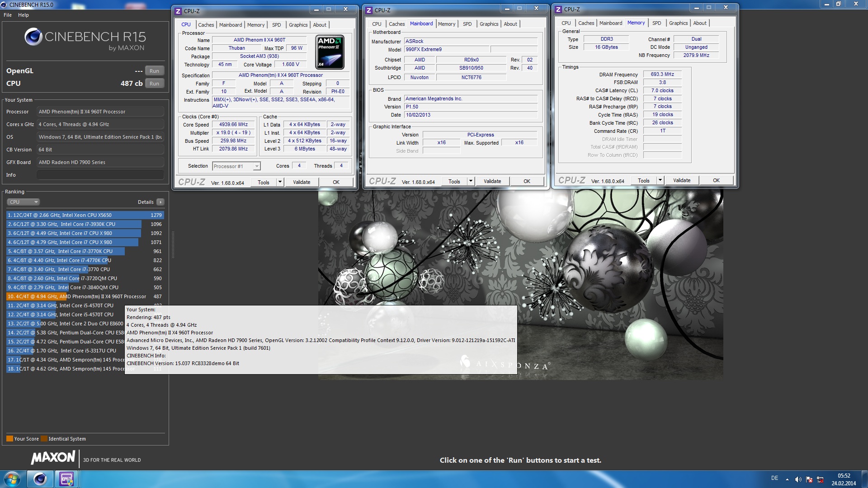The height and width of the screenshot is (488, 868).
Task: Run the CPU benchmark test
Action: pyautogui.click(x=154, y=84)
